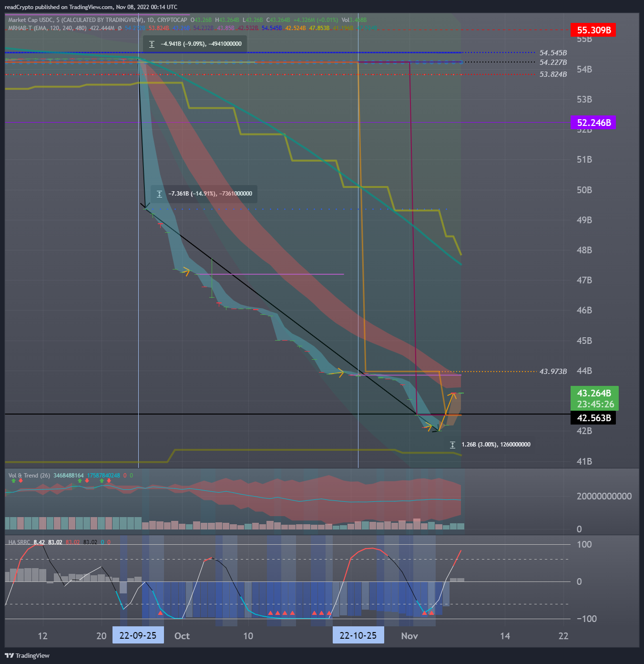Screen dimensions: 644x664
Task: Click the Oct label on the time axis
Action: pyautogui.click(x=182, y=636)
